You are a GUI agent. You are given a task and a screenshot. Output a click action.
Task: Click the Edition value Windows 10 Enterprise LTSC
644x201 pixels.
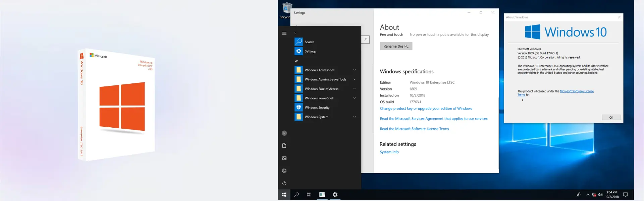coord(432,82)
